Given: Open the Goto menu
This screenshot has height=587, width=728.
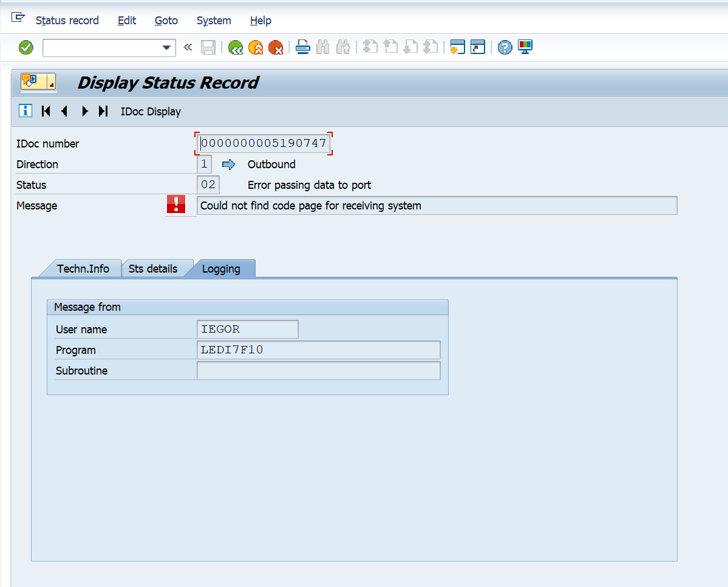Looking at the screenshot, I should (166, 21).
